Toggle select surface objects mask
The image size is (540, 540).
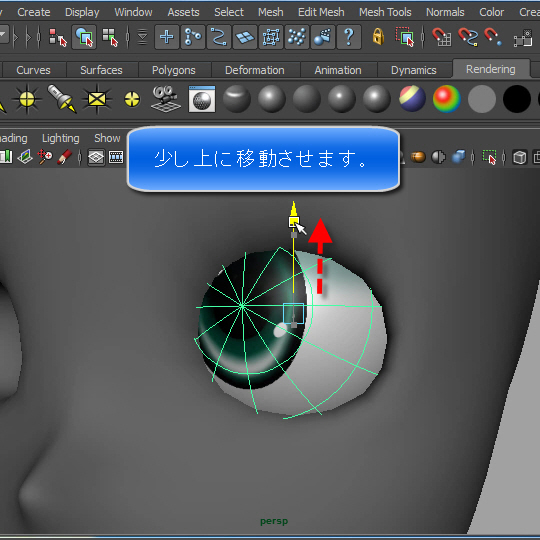tap(245, 37)
